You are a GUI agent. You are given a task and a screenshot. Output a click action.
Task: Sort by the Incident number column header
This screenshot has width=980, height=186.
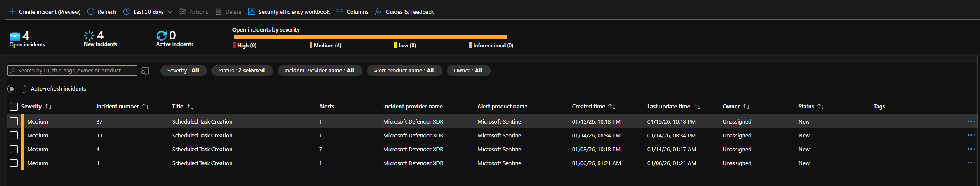118,107
